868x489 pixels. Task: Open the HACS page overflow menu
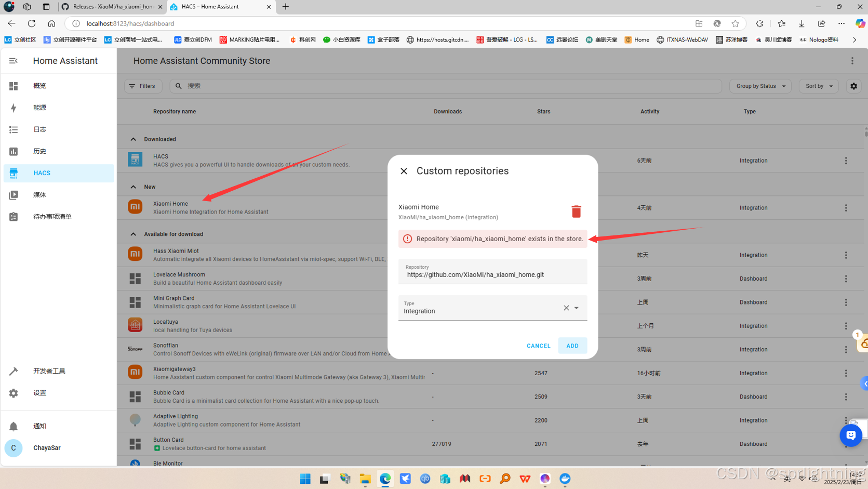coord(852,61)
